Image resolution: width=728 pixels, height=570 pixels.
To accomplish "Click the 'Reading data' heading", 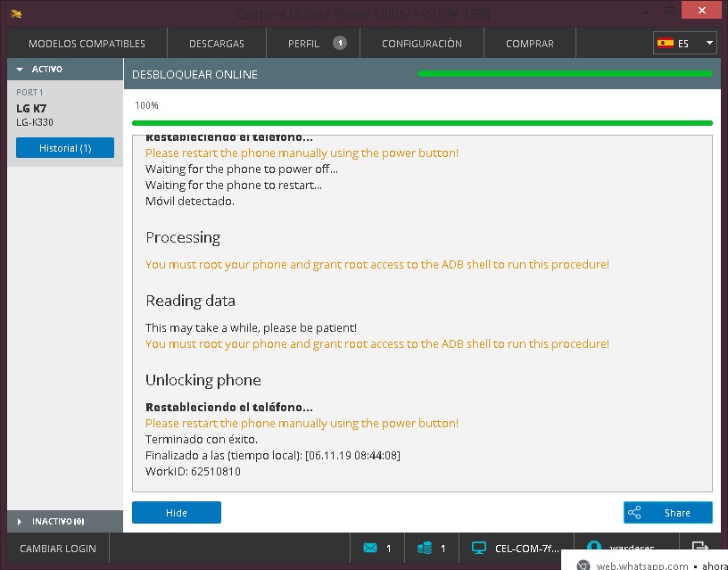I will coord(190,301).
